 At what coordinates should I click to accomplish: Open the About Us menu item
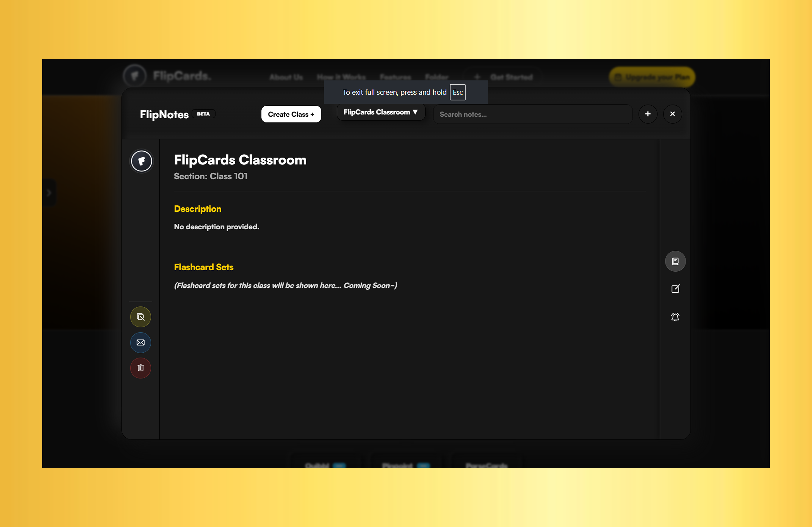click(x=286, y=77)
